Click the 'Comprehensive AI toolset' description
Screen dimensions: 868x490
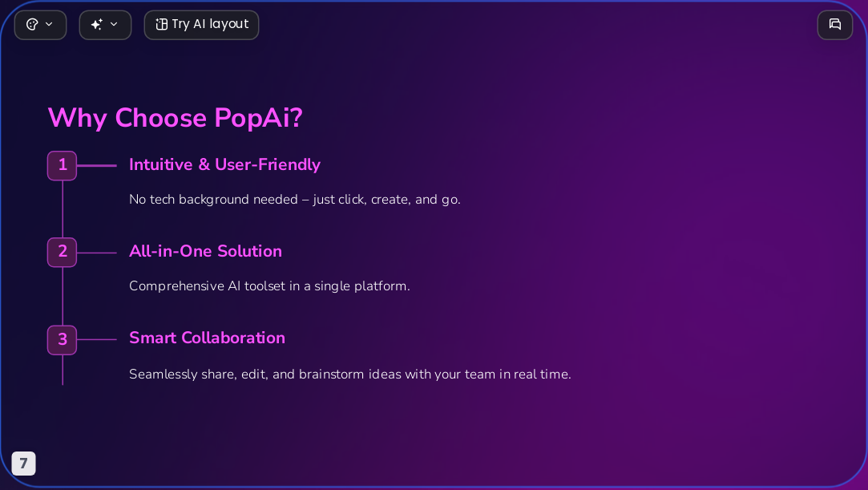point(269,286)
